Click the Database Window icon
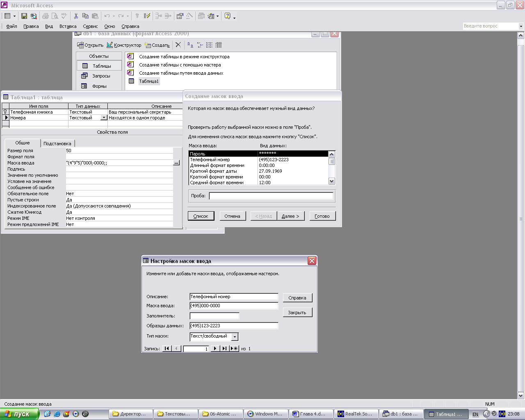The height and width of the screenshot is (420, 525). [x=201, y=16]
